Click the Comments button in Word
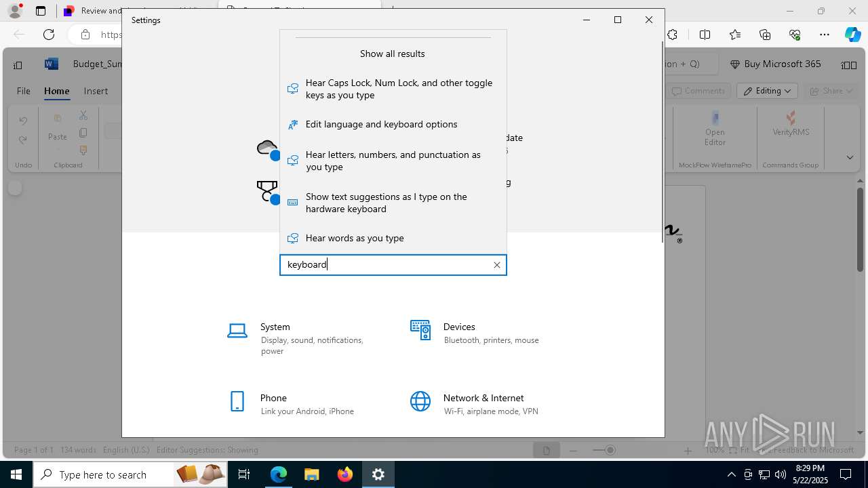 point(698,91)
